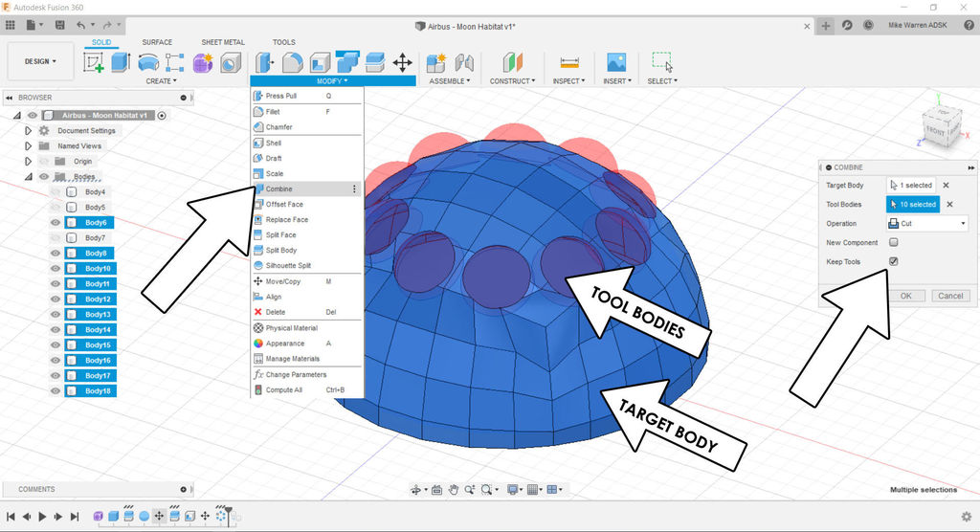This screenshot has width=980, height=532.
Task: Select Body12 in the browser
Action: tap(90, 299)
